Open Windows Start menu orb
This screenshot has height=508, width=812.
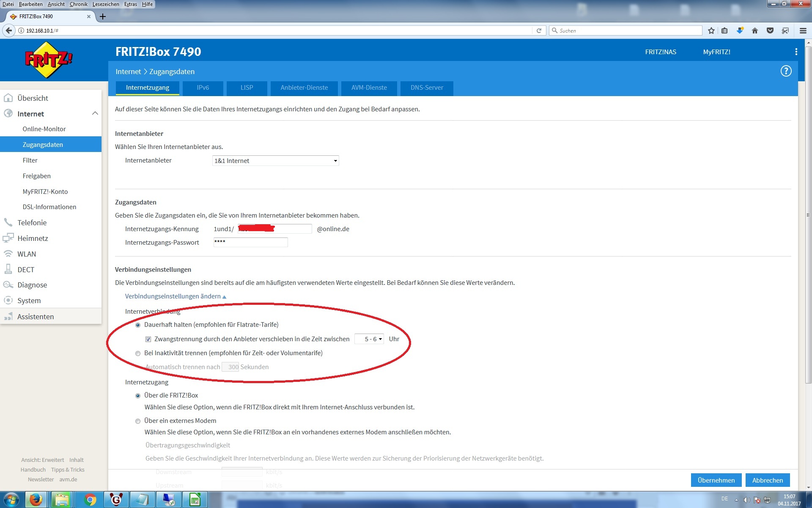11,500
